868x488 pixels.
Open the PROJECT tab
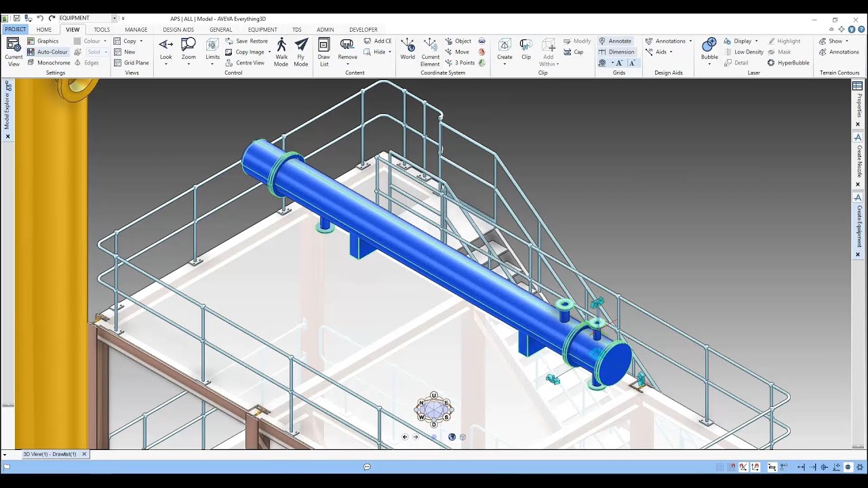click(x=15, y=30)
